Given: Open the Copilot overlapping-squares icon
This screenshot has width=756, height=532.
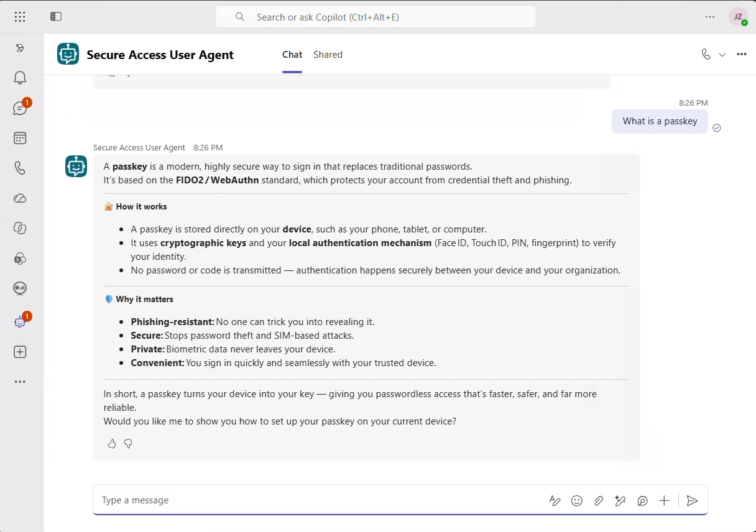Looking at the screenshot, I should 20,228.
